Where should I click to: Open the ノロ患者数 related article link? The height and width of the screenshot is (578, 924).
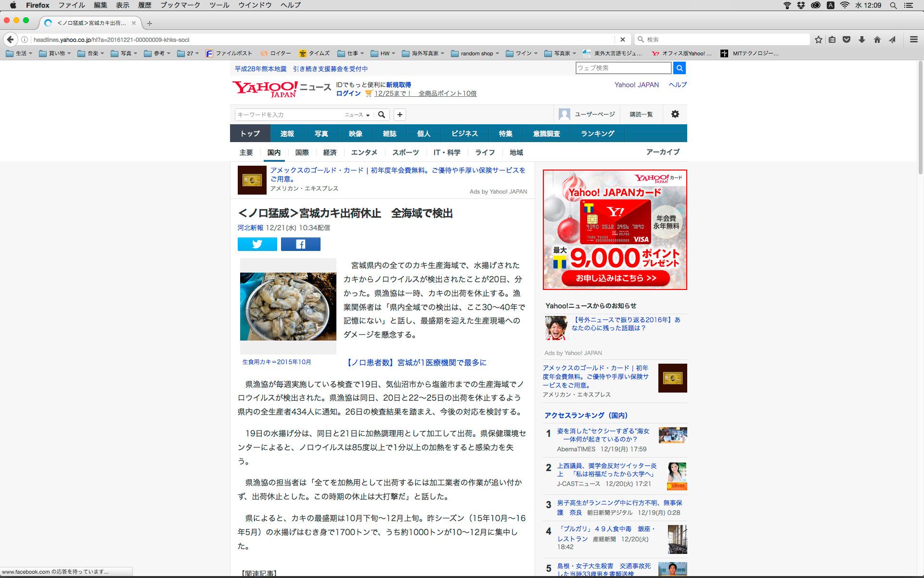(x=417, y=362)
